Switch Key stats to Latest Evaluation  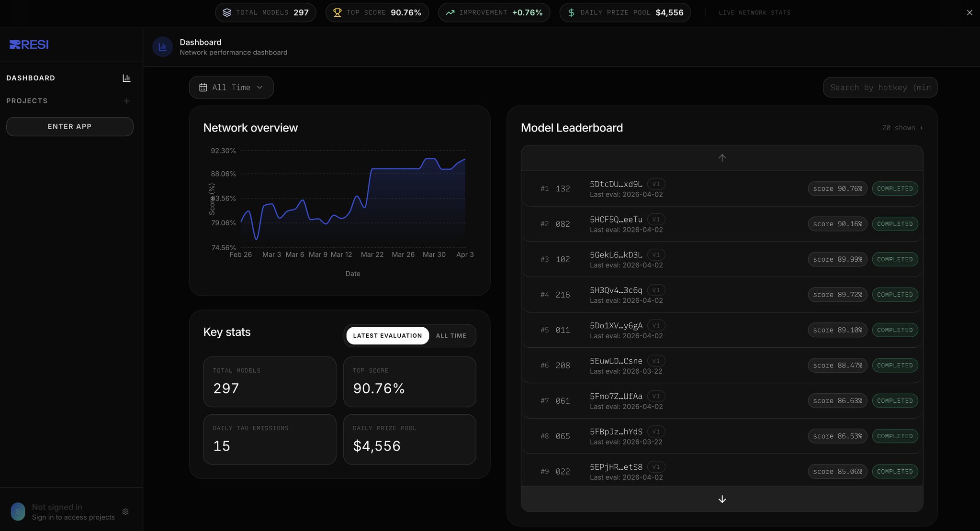point(387,336)
